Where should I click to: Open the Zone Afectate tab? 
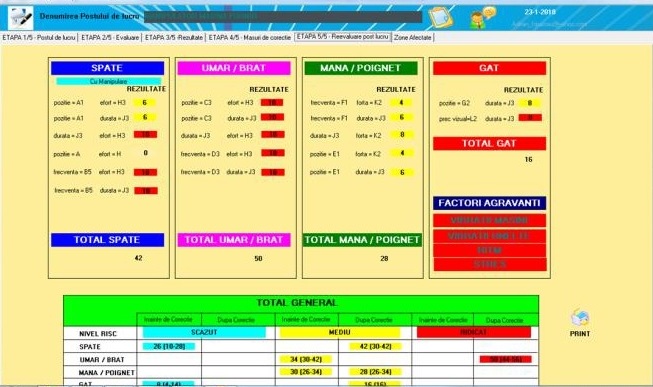(x=413, y=37)
